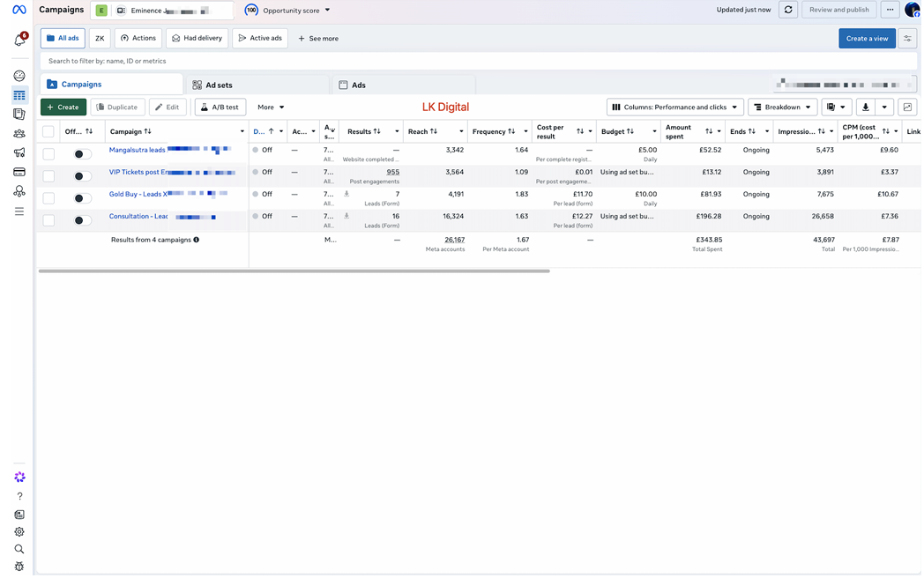The width and height of the screenshot is (924, 578).
Task: Open the More dropdown menu
Action: (271, 107)
